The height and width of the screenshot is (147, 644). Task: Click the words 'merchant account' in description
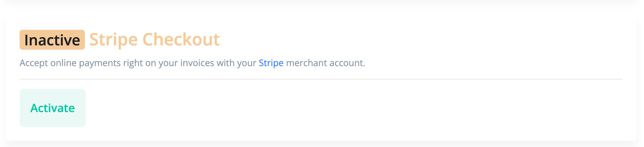[x=325, y=63]
